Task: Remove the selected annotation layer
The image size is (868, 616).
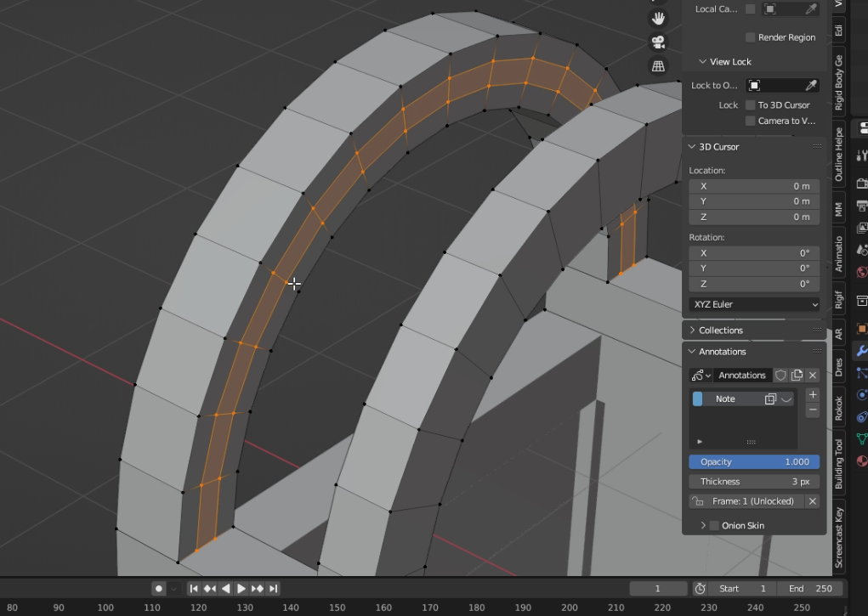Action: pyautogui.click(x=813, y=410)
